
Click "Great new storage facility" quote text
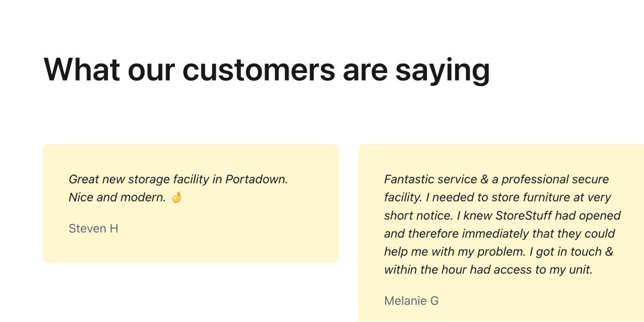pyautogui.click(x=139, y=179)
